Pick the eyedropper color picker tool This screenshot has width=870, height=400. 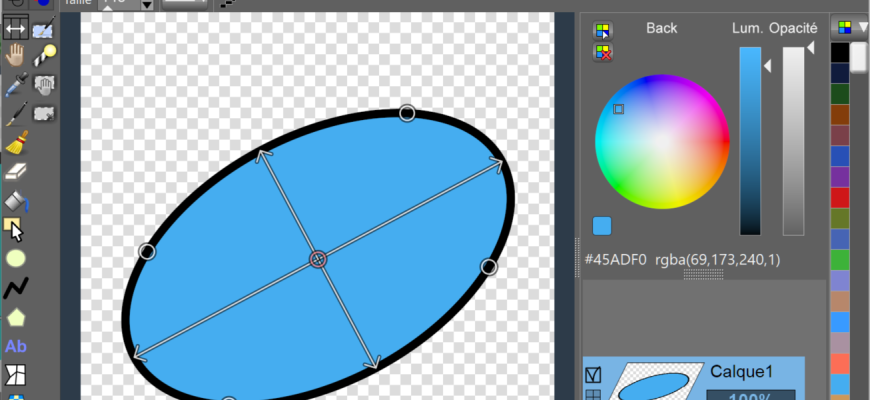pos(16,85)
